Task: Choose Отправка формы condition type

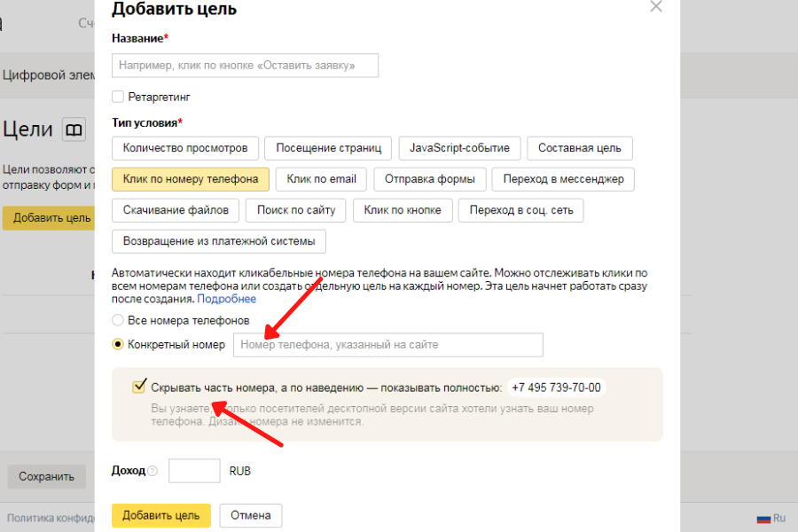Action: [429, 179]
